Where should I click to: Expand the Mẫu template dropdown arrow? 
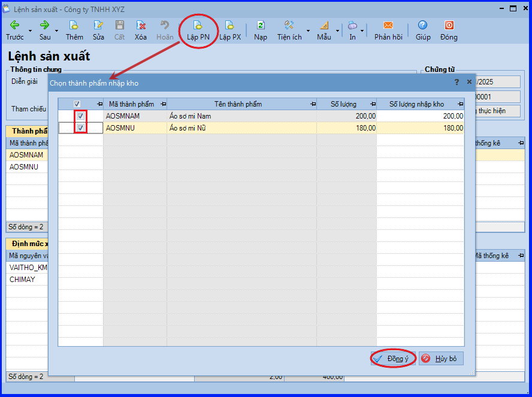337,31
